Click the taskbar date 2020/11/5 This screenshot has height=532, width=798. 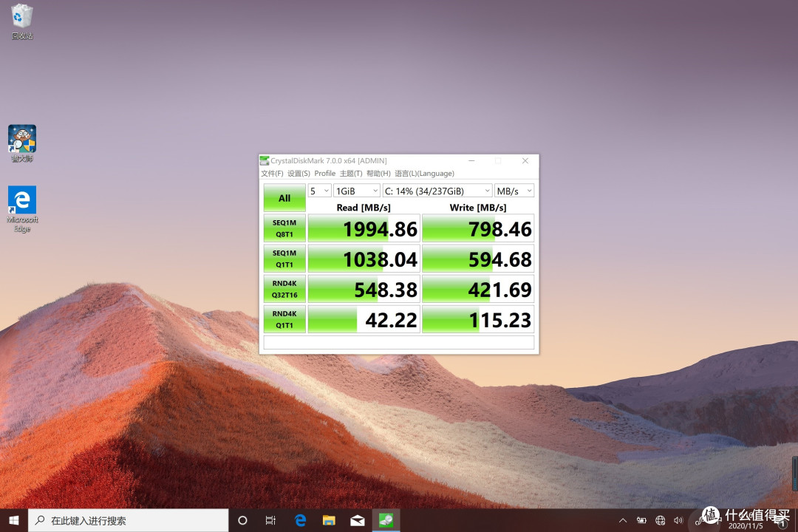pos(745,526)
